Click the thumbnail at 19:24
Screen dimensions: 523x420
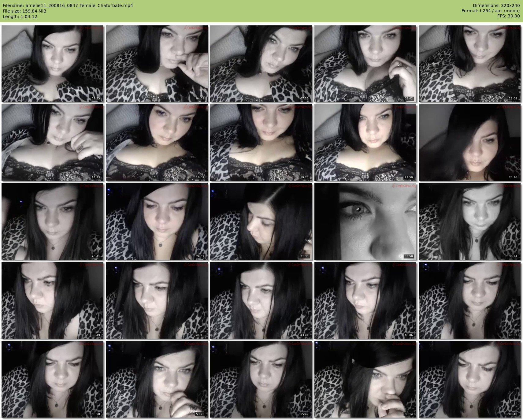coord(261,143)
